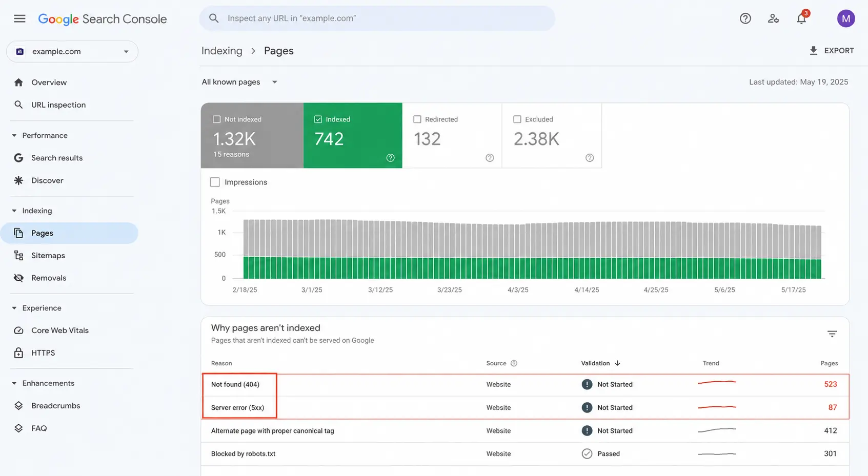Viewport: 868px width, 476px height.
Task: Collapse the Experience section
Action: 14,308
